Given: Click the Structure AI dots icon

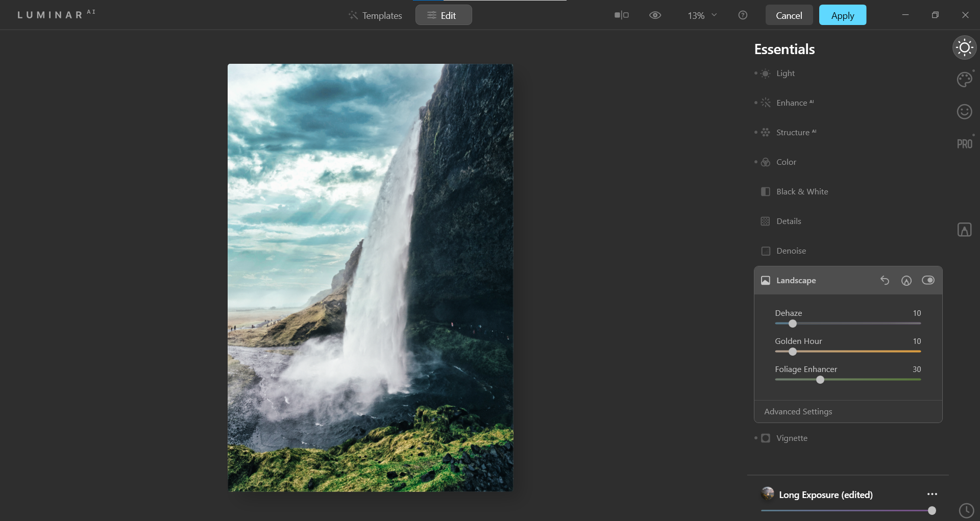Looking at the screenshot, I should pyautogui.click(x=765, y=133).
